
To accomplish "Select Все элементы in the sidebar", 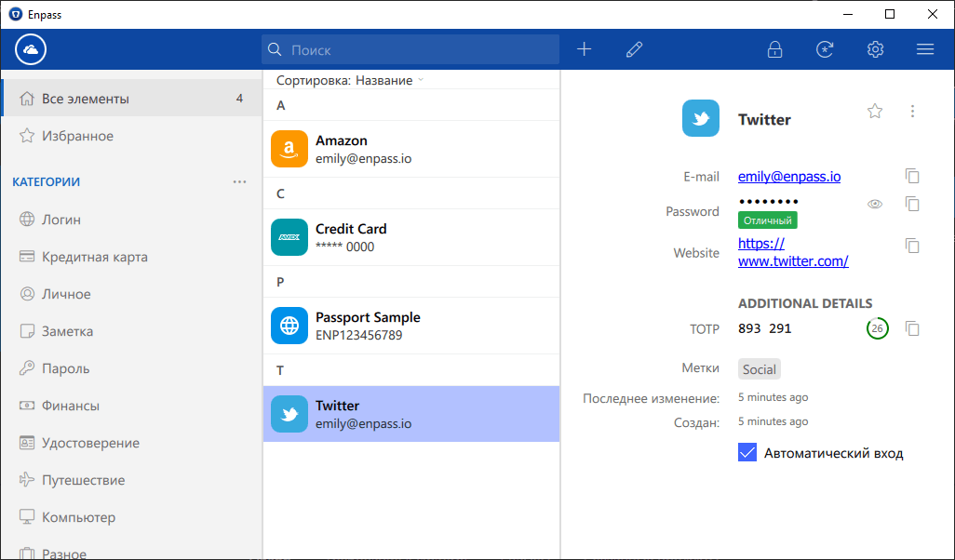I will (131, 98).
